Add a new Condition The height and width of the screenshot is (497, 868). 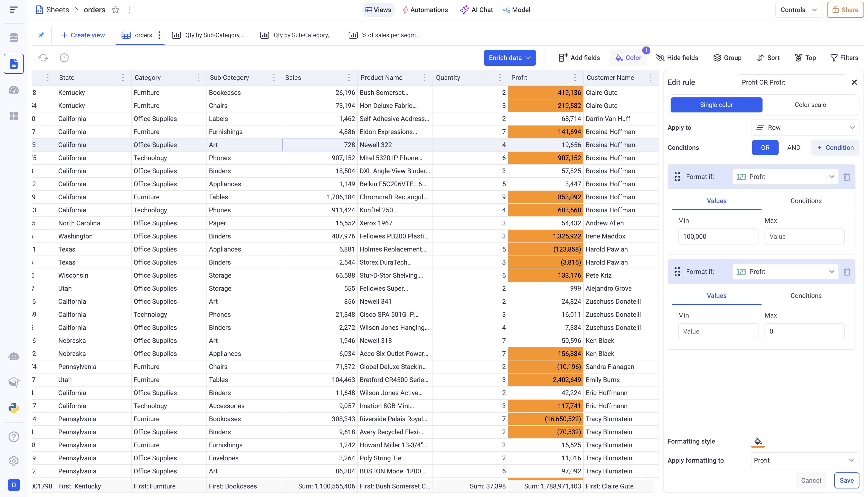(835, 147)
